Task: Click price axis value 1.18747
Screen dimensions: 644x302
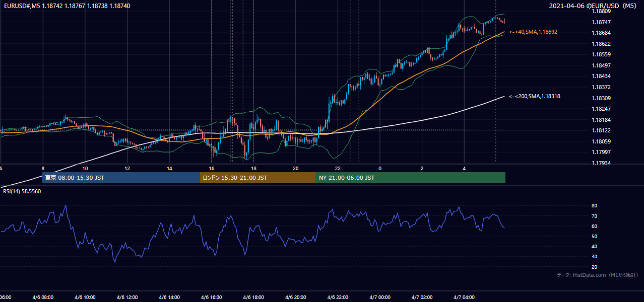Action: [x=601, y=22]
